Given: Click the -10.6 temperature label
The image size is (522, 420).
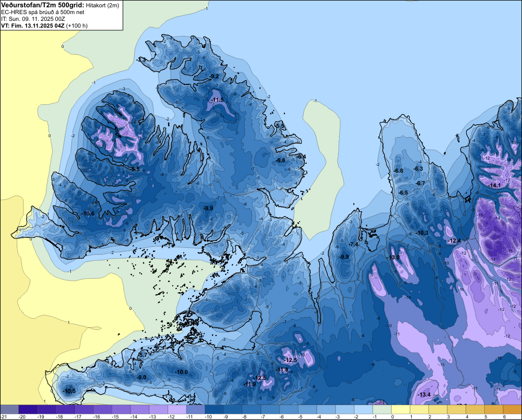Looking at the screenshot, I should (88, 214).
